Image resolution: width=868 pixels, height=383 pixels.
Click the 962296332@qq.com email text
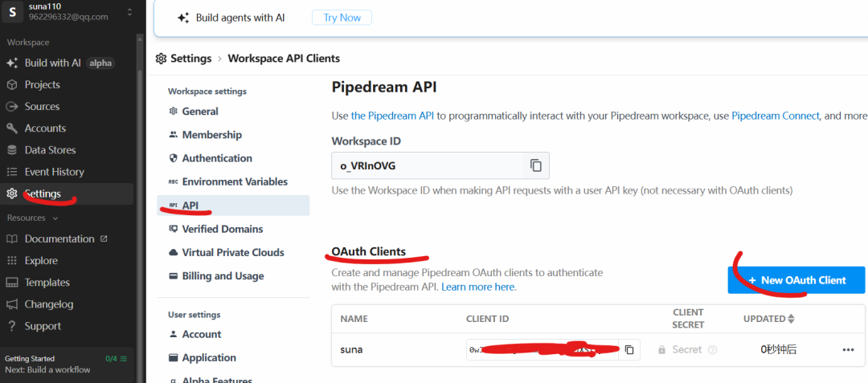tap(68, 17)
